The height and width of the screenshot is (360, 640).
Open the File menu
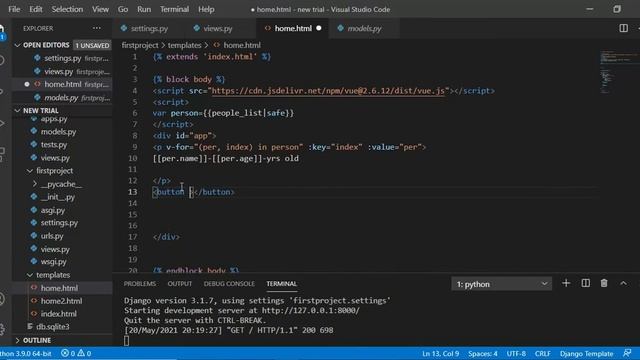tap(14, 9)
